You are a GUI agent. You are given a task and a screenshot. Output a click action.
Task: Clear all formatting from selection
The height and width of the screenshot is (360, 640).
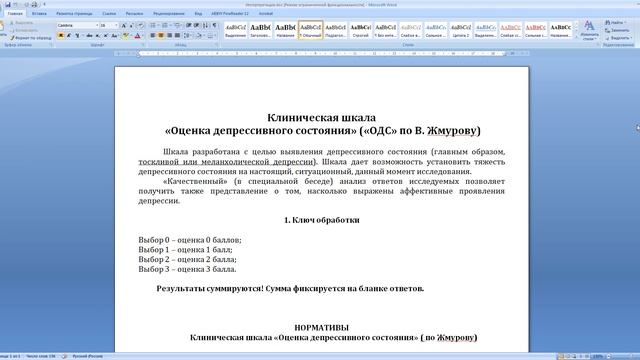click(x=140, y=25)
